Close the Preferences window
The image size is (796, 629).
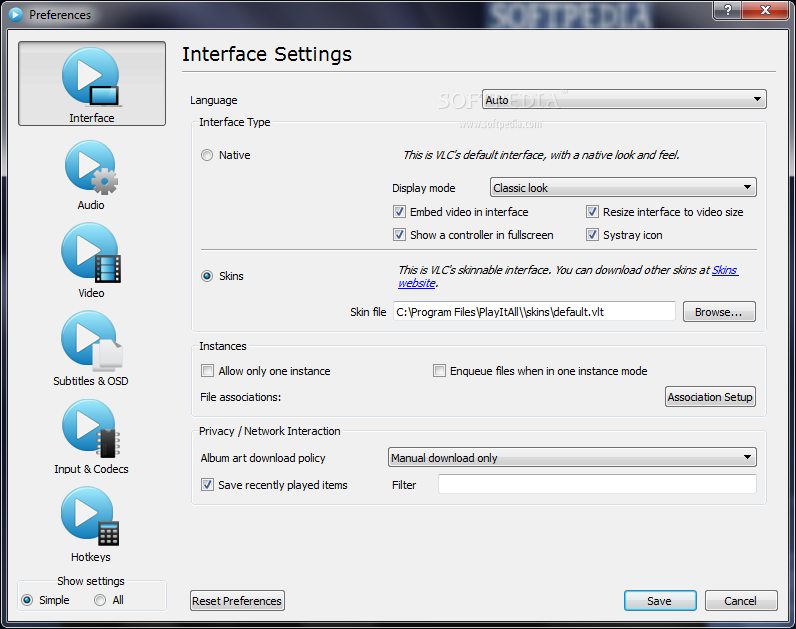click(x=763, y=10)
